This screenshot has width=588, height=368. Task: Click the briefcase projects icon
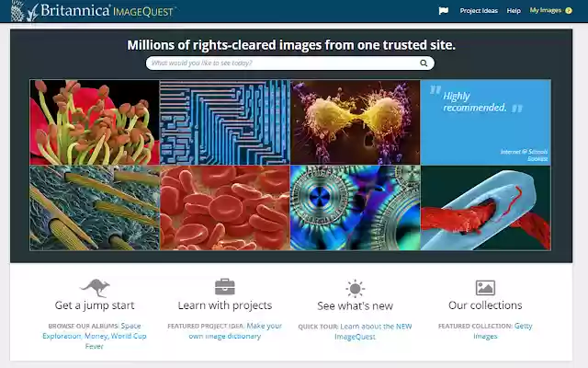click(x=225, y=287)
